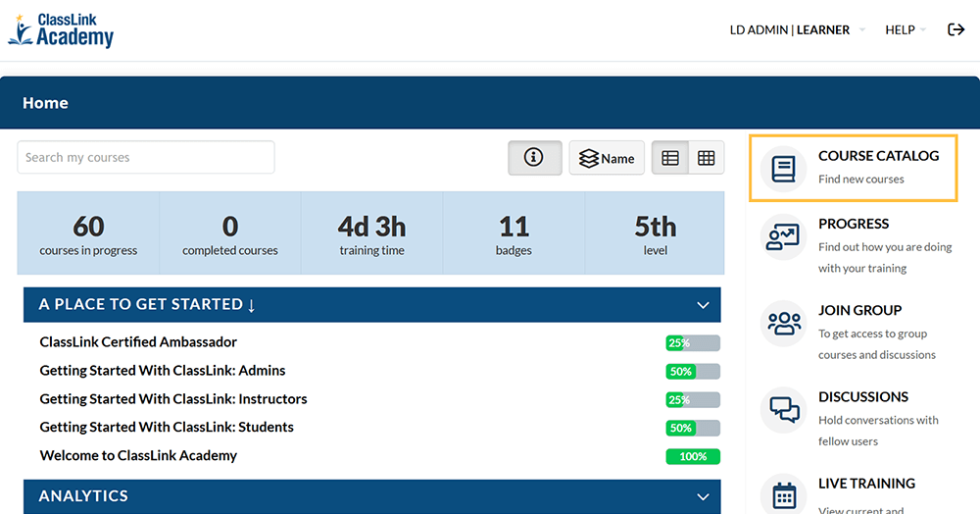Open the LIVE TRAINING link

click(x=866, y=484)
